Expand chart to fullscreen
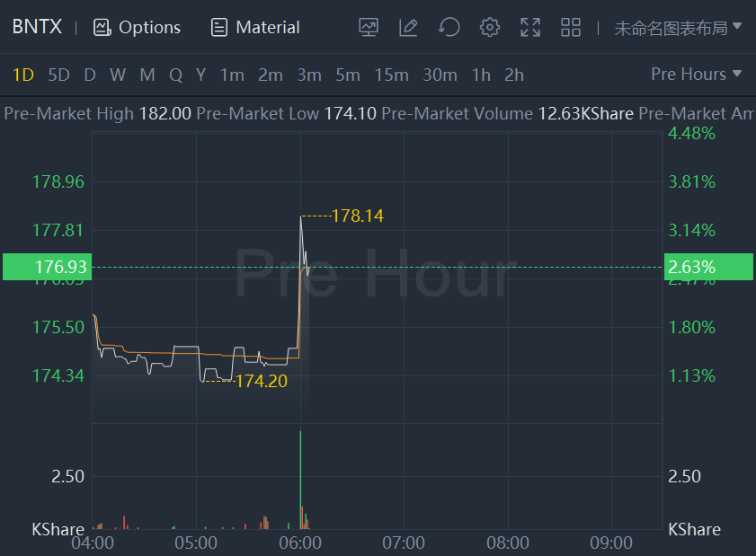The height and width of the screenshot is (556, 756). 530,27
